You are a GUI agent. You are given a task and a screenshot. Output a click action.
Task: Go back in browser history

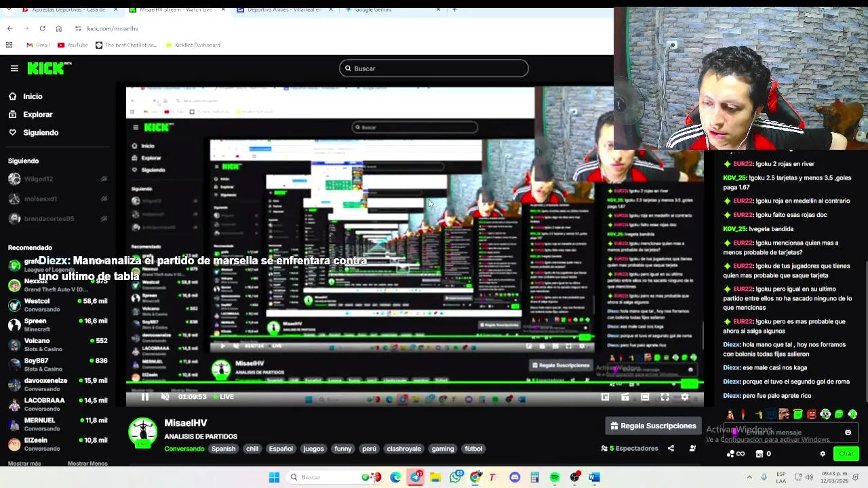pyautogui.click(x=9, y=28)
